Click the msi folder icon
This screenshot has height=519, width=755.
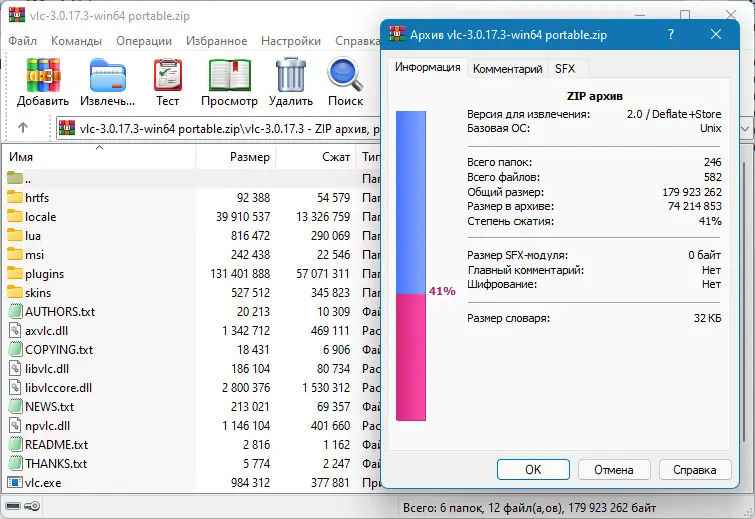pyautogui.click(x=15, y=254)
